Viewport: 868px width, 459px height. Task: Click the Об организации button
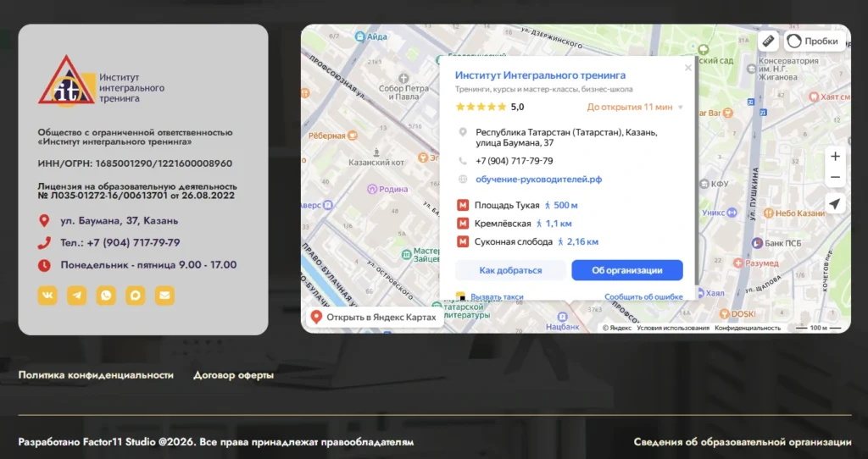click(x=627, y=270)
